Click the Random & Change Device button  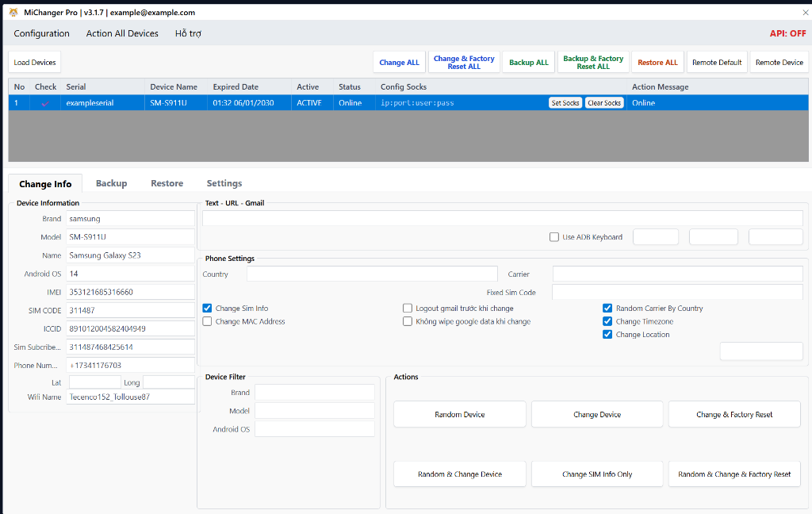[460, 474]
